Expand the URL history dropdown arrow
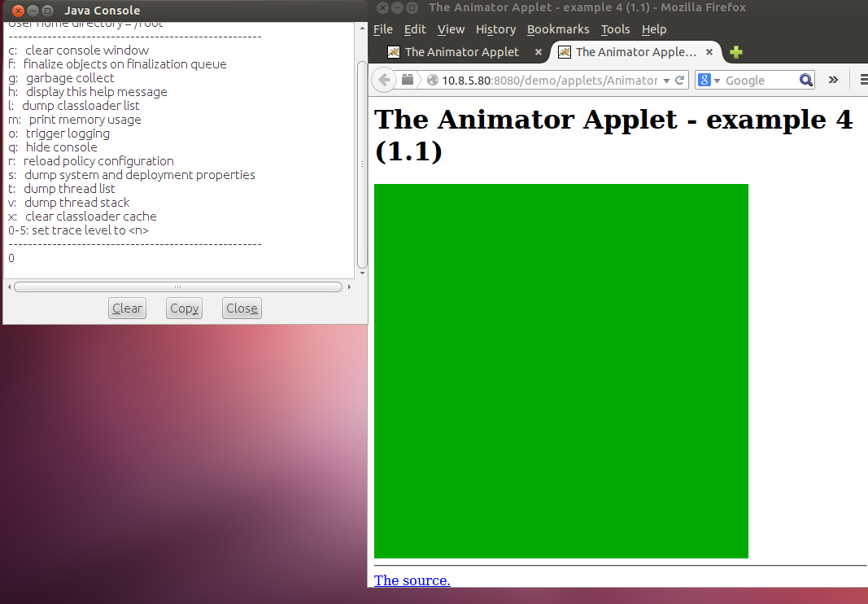Image resolution: width=868 pixels, height=604 pixels. [x=666, y=80]
